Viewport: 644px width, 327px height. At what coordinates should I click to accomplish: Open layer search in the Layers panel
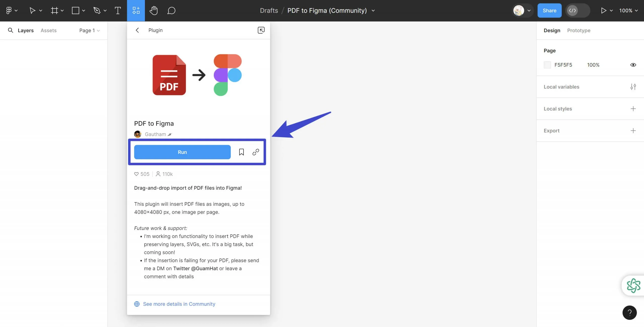(11, 30)
